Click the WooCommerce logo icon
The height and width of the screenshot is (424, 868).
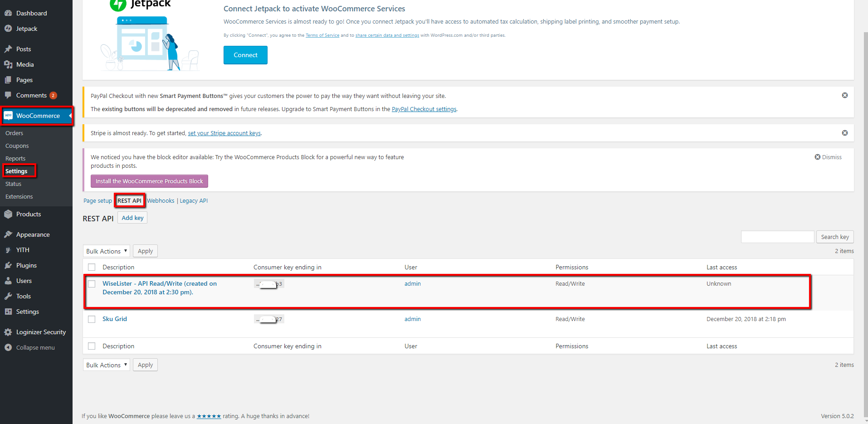tap(8, 116)
